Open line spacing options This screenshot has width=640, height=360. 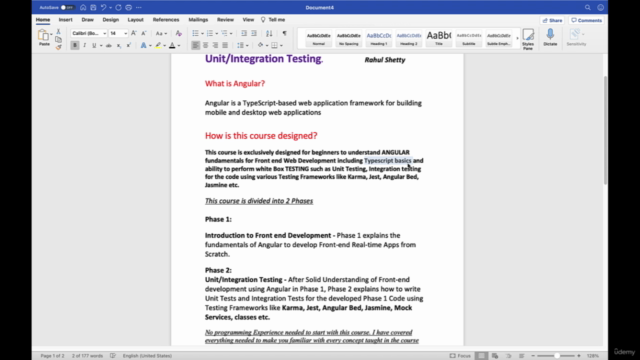[241, 45]
